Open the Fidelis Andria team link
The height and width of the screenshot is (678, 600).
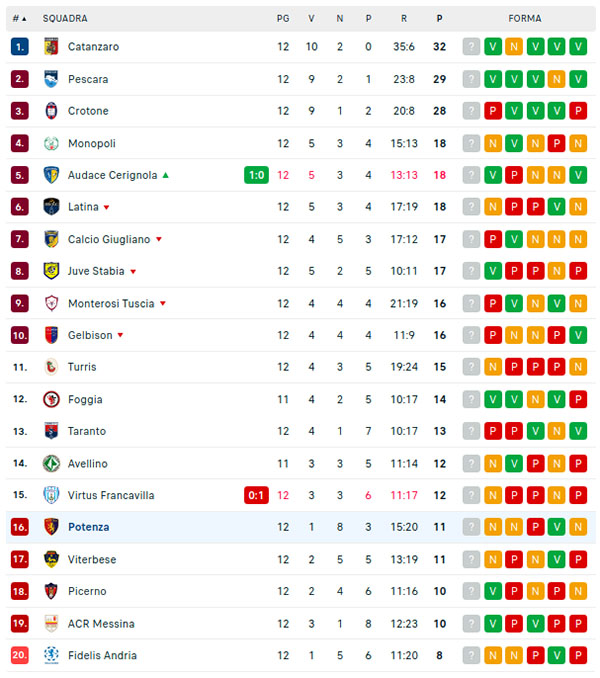[102, 655]
